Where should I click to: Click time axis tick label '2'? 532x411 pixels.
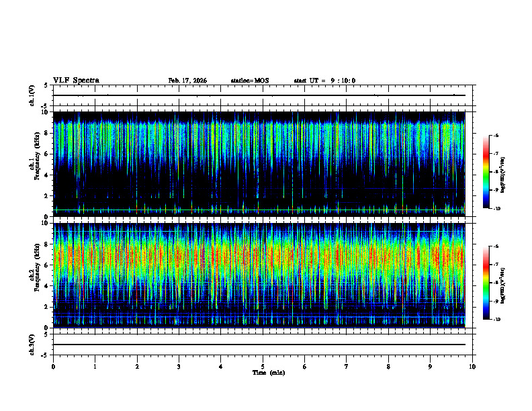point(137,367)
